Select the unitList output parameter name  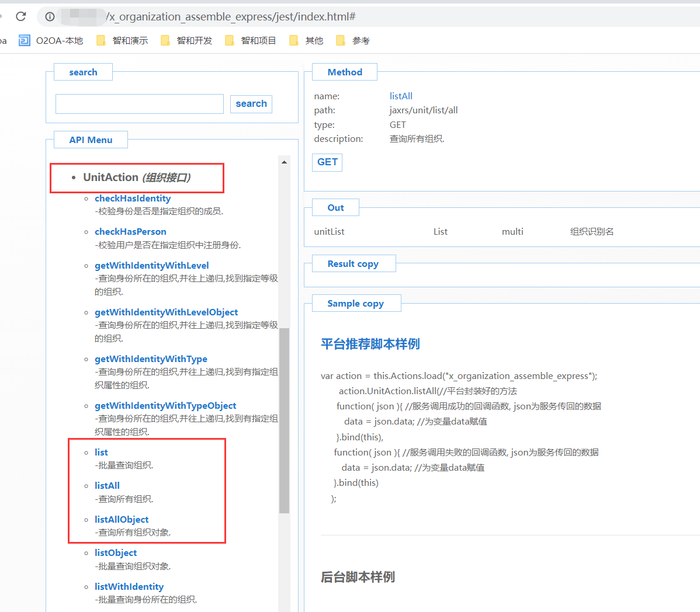329,231
